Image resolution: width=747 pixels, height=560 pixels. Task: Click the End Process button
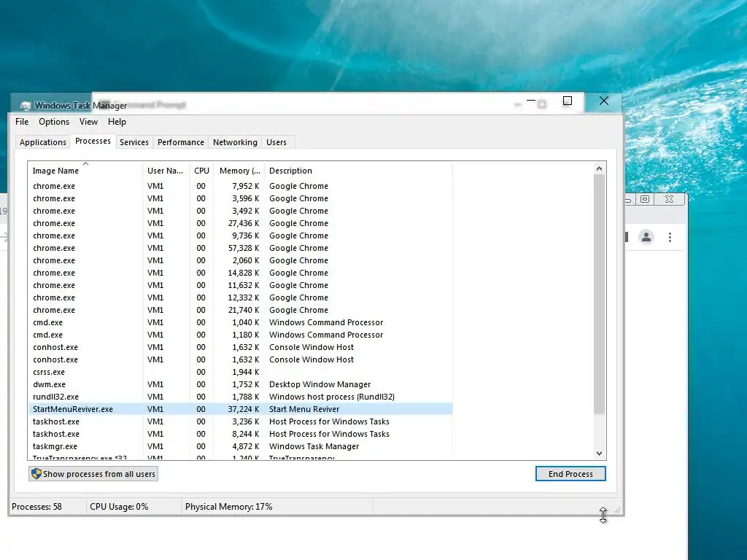point(570,474)
